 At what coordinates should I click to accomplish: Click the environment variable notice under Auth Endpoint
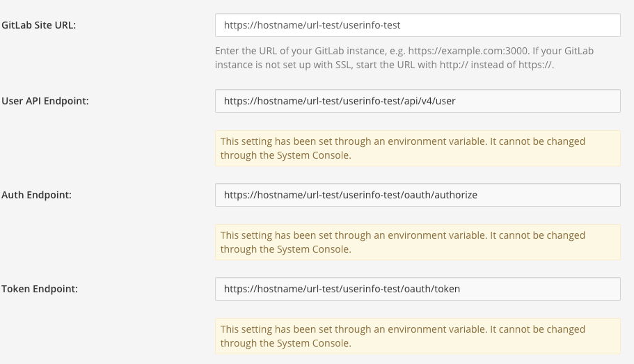(x=418, y=242)
